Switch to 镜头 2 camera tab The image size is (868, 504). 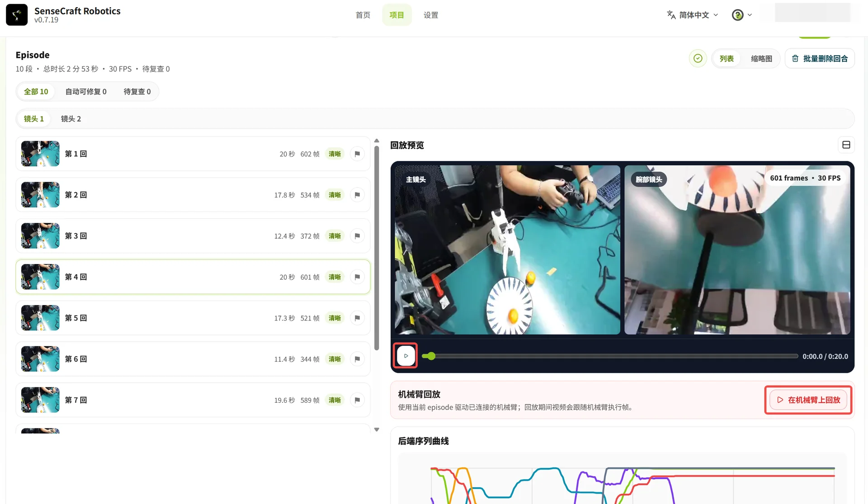click(71, 119)
